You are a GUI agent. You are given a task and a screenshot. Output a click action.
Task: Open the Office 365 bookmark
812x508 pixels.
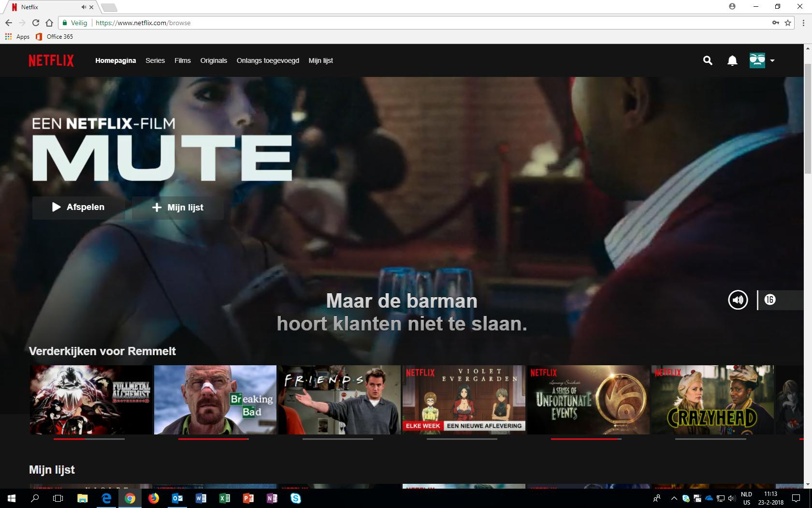point(55,37)
